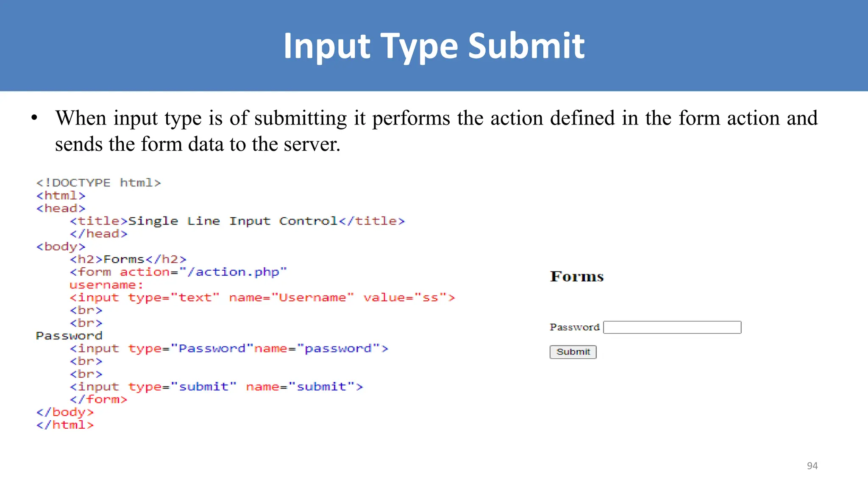Click the '<body>' opening tag line
The image size is (868, 488).
coord(61,247)
